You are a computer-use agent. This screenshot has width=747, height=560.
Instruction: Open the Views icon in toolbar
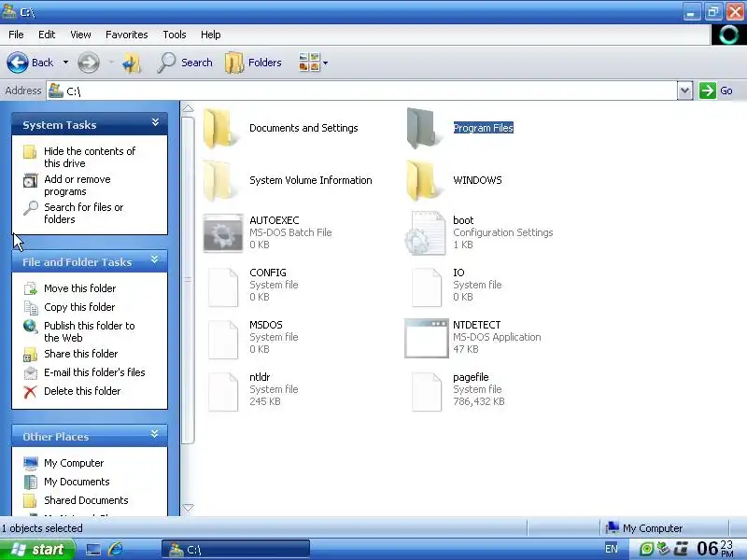click(x=309, y=63)
